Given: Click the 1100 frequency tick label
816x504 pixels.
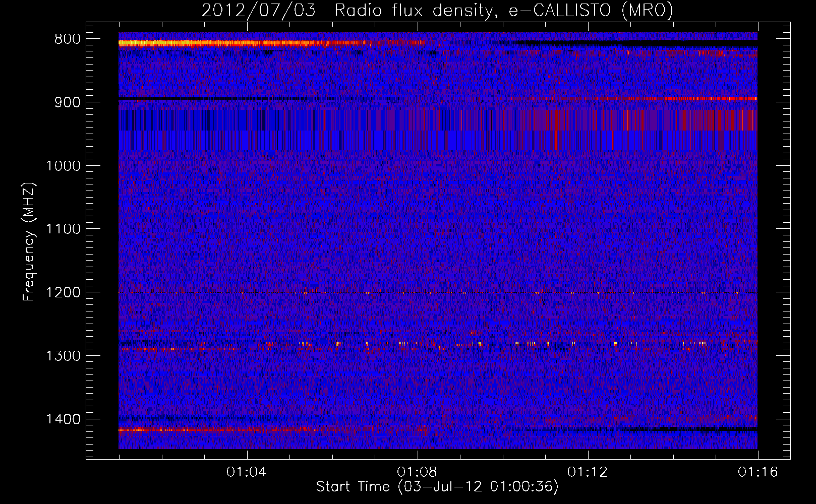Looking at the screenshot, I should coord(63,229).
